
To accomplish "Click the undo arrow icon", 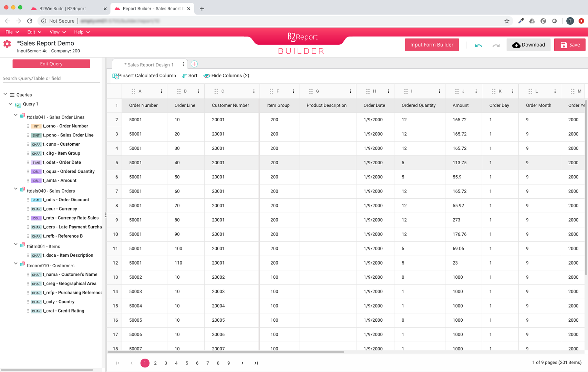I will click(478, 45).
